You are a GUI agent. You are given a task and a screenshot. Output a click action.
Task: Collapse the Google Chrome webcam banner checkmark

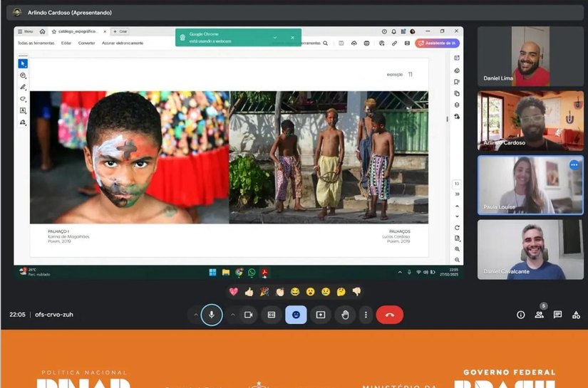tap(275, 38)
